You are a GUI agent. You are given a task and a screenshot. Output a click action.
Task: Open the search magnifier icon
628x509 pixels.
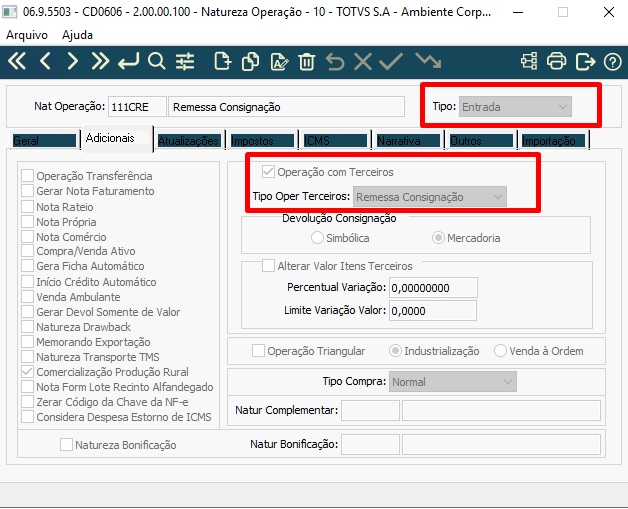click(156, 62)
